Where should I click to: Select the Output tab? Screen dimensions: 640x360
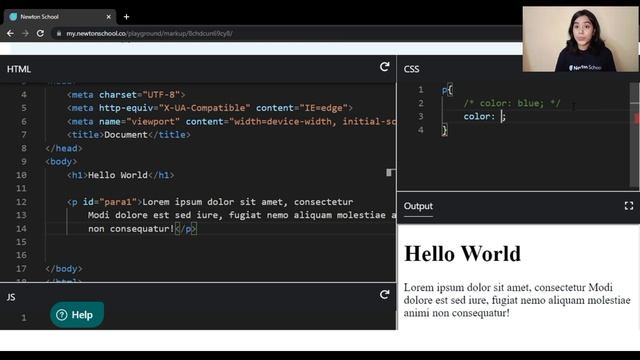click(x=418, y=207)
